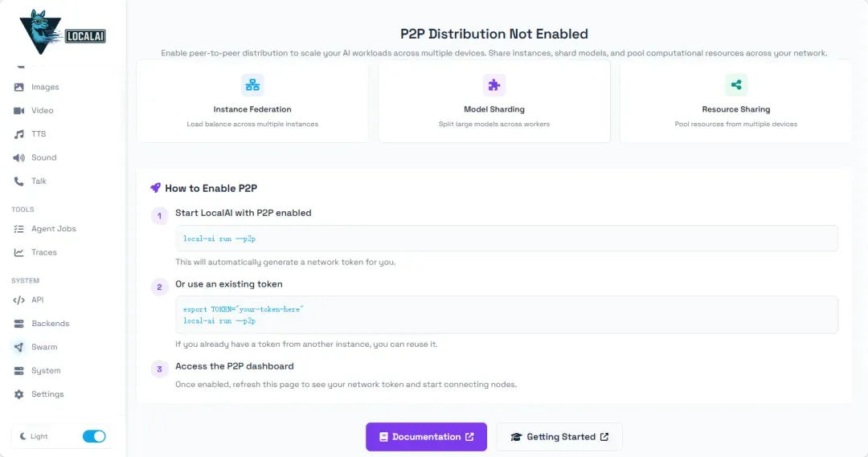The height and width of the screenshot is (457, 868).
Task: Navigate to Backends page
Action: point(50,324)
